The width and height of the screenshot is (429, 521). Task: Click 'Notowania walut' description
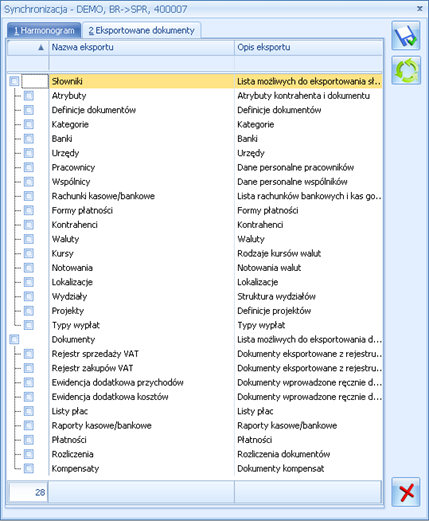click(269, 268)
